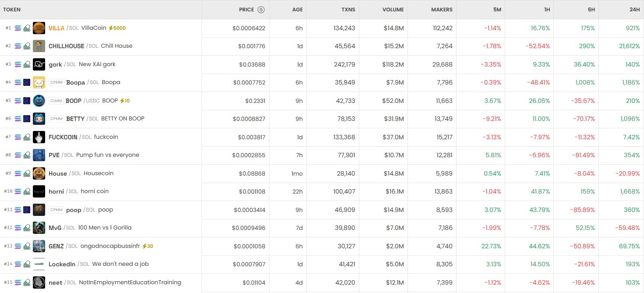Click the BOOP boost badge showing 10
This screenshot has height=293, width=644.
[x=125, y=101]
